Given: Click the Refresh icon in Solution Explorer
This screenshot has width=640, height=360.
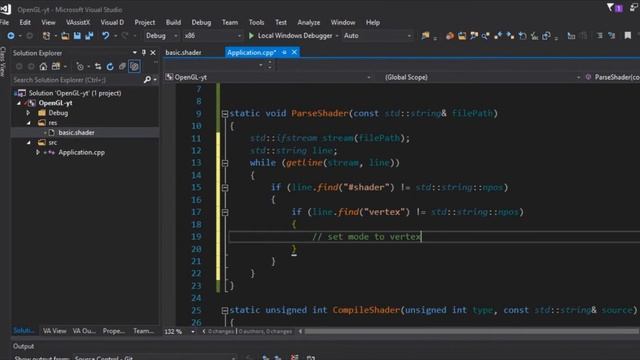Looking at the screenshot, I should (110, 67).
